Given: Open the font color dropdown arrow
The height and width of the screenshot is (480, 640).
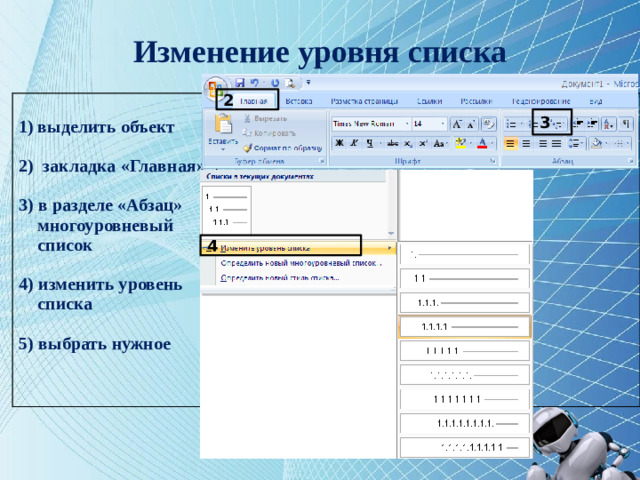Looking at the screenshot, I should pos(492,144).
